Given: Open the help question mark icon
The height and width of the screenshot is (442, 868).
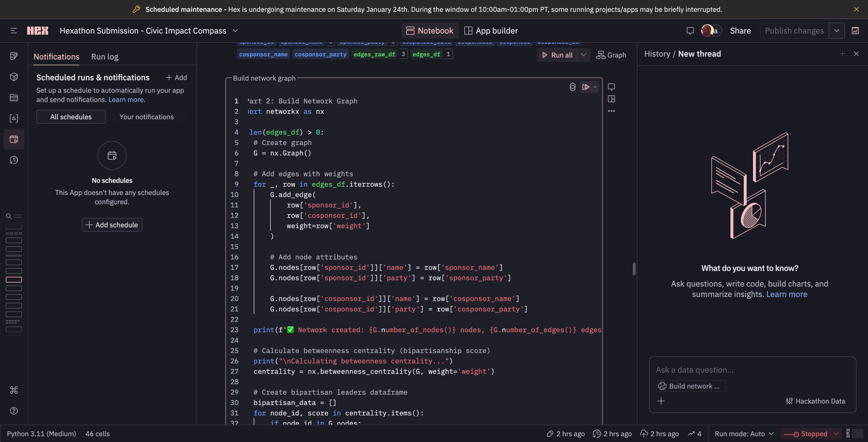Looking at the screenshot, I should point(14,411).
